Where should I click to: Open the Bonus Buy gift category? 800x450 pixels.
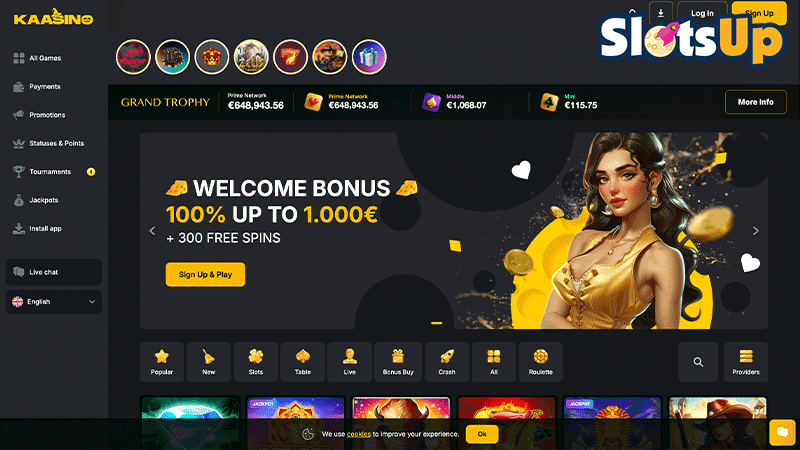tap(398, 362)
